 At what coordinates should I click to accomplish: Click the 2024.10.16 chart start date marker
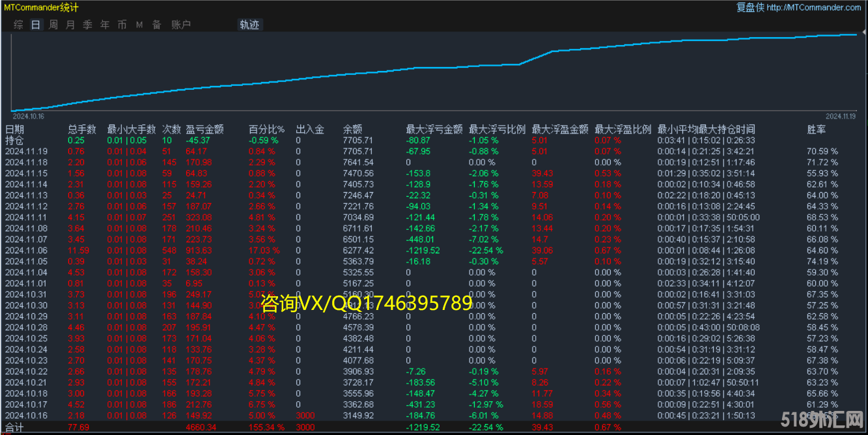28,116
